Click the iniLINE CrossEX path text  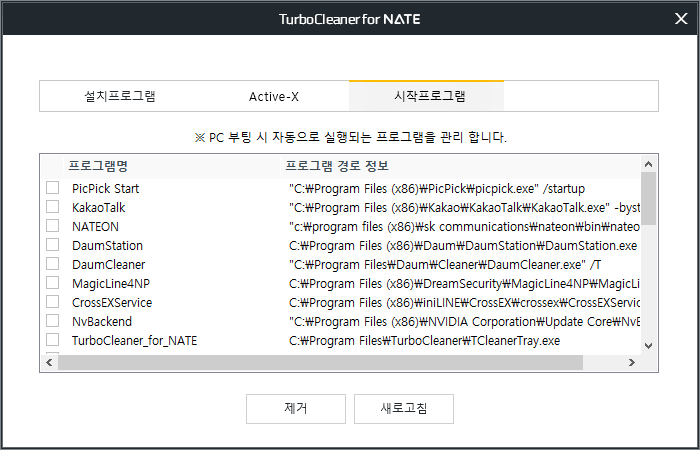pos(464,303)
